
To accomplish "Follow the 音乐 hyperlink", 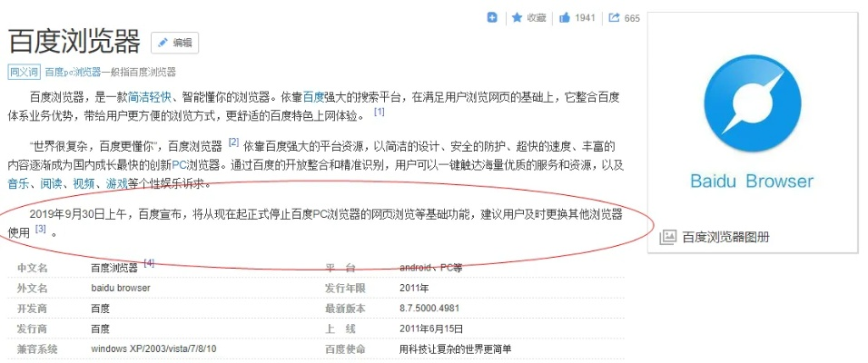I will point(18,182).
